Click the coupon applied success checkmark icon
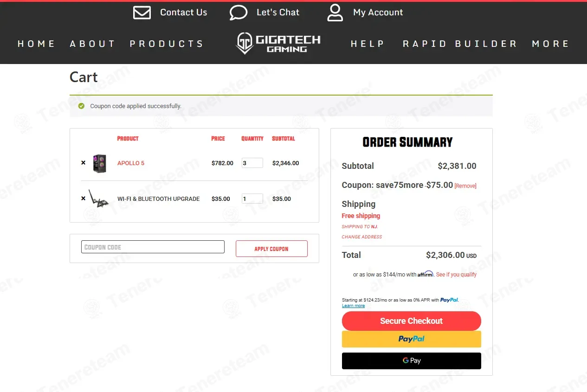Viewport: 587px width, 392px height. coord(81,106)
